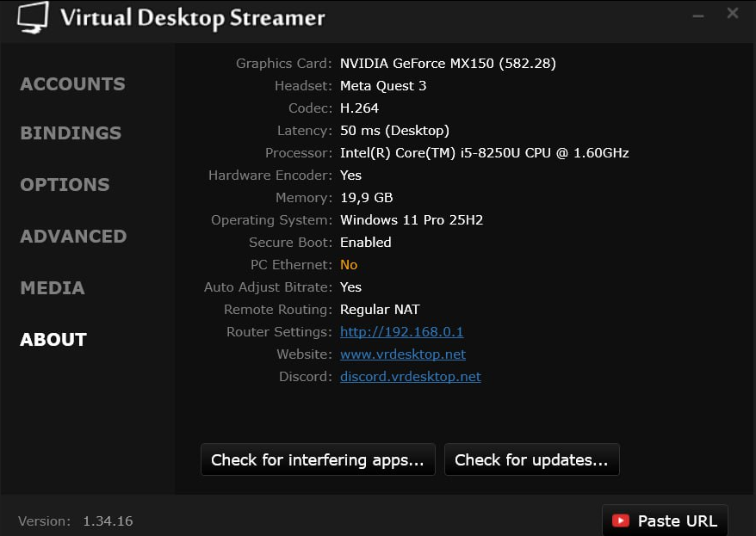Click the version number 1.34.16
Image resolution: width=756 pixels, height=536 pixels.
108,521
